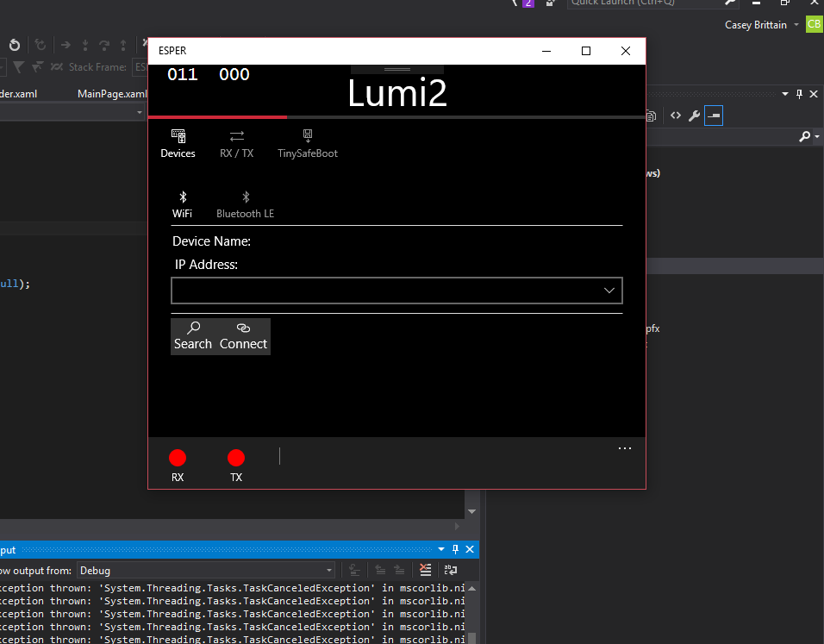Click the red progress bar under Lumi2
The width and height of the screenshot is (824, 644).
pos(217,116)
